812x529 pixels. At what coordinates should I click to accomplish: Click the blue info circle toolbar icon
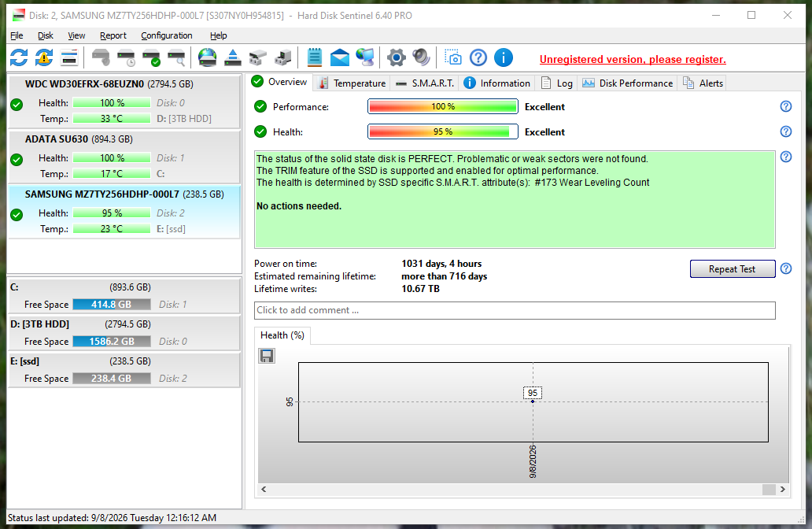point(504,57)
